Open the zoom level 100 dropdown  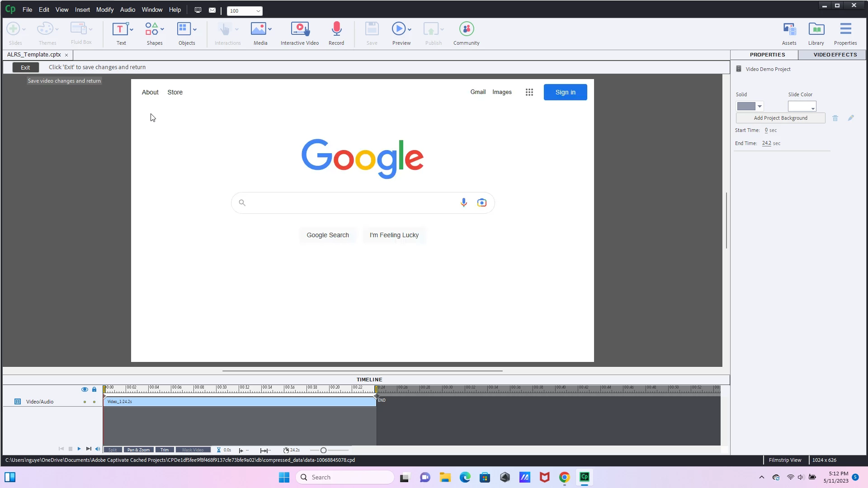(258, 11)
